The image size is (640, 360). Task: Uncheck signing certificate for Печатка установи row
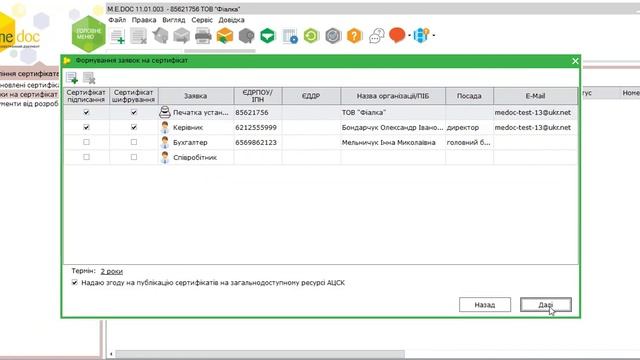tap(86, 112)
